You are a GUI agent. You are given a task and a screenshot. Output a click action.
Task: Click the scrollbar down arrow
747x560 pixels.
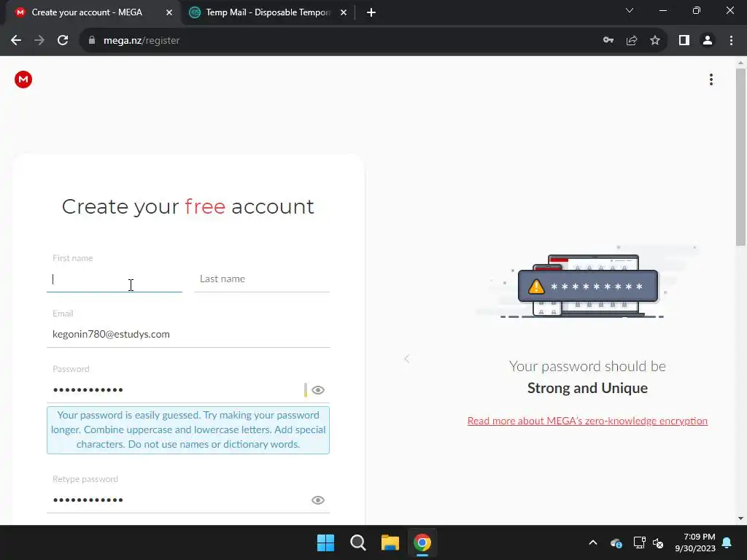(740, 518)
